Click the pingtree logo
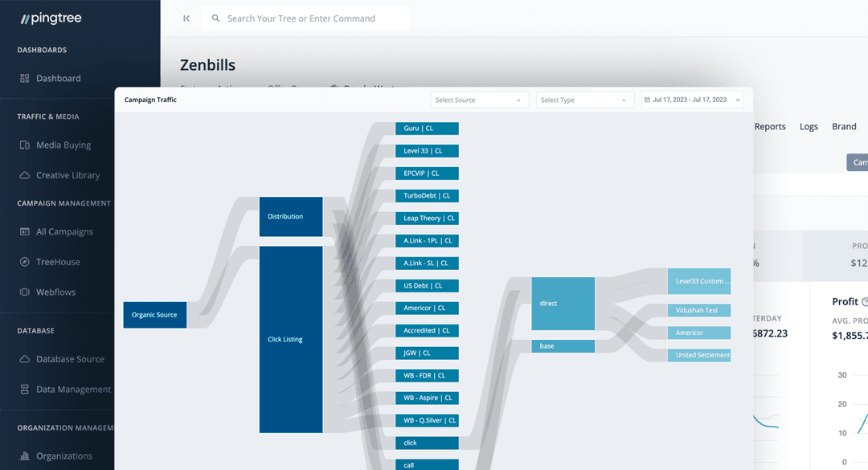This screenshot has height=470, width=868. click(x=51, y=18)
